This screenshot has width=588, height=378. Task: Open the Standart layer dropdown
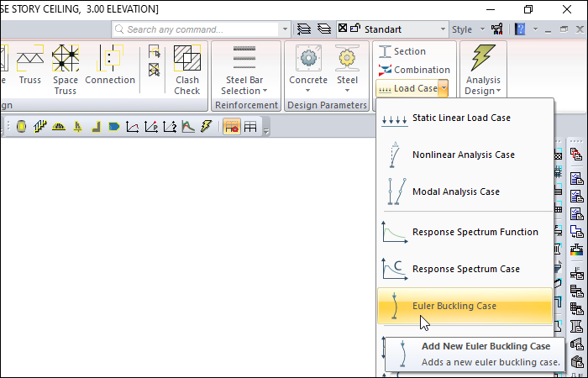click(443, 29)
